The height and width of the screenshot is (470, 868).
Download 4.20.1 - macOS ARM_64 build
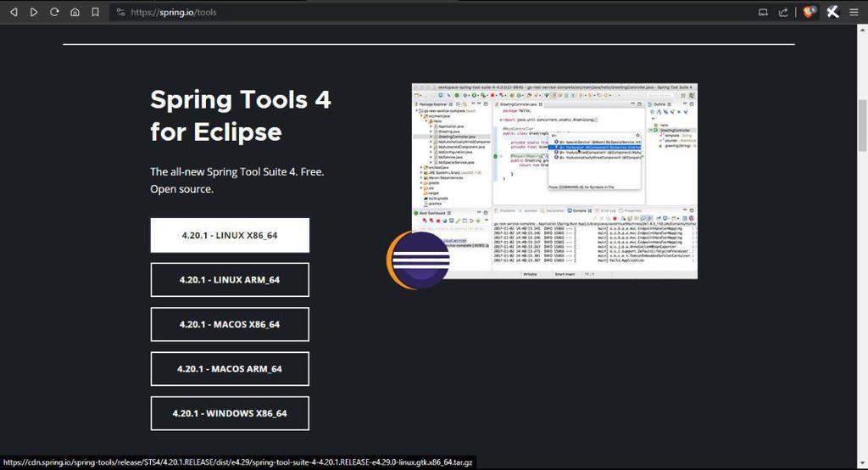(x=230, y=368)
